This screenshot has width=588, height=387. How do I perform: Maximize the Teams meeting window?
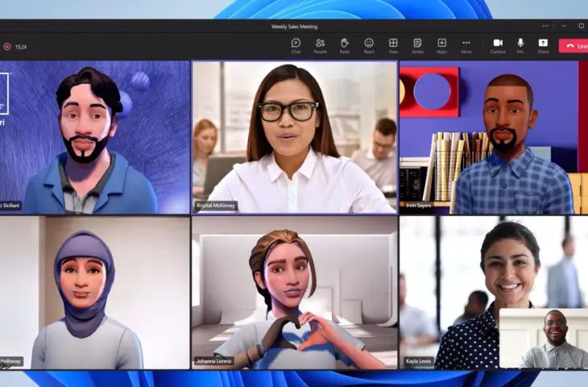tap(582, 26)
